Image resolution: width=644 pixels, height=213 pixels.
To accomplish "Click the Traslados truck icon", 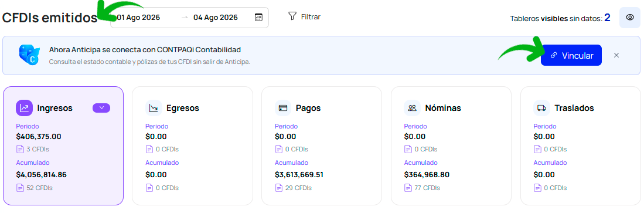I will pos(541,108).
